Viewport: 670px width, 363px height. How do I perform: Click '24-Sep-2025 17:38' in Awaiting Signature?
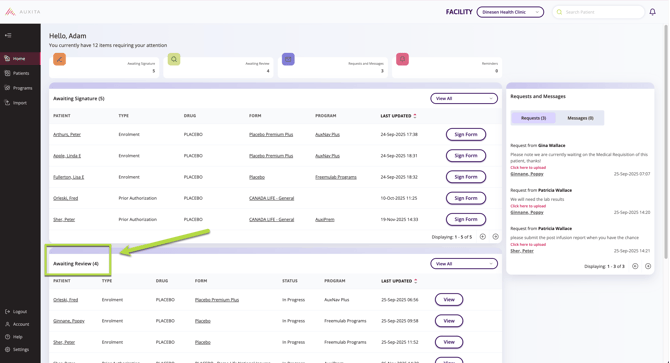point(399,135)
